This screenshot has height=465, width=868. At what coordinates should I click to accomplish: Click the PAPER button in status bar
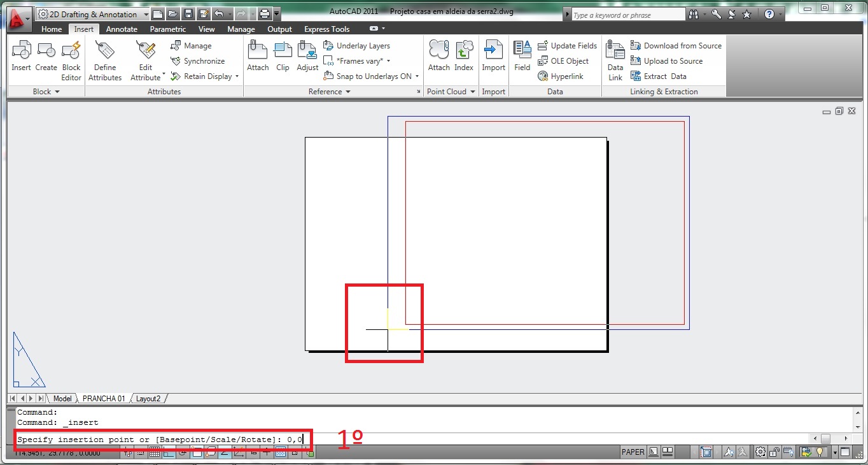[633, 452]
